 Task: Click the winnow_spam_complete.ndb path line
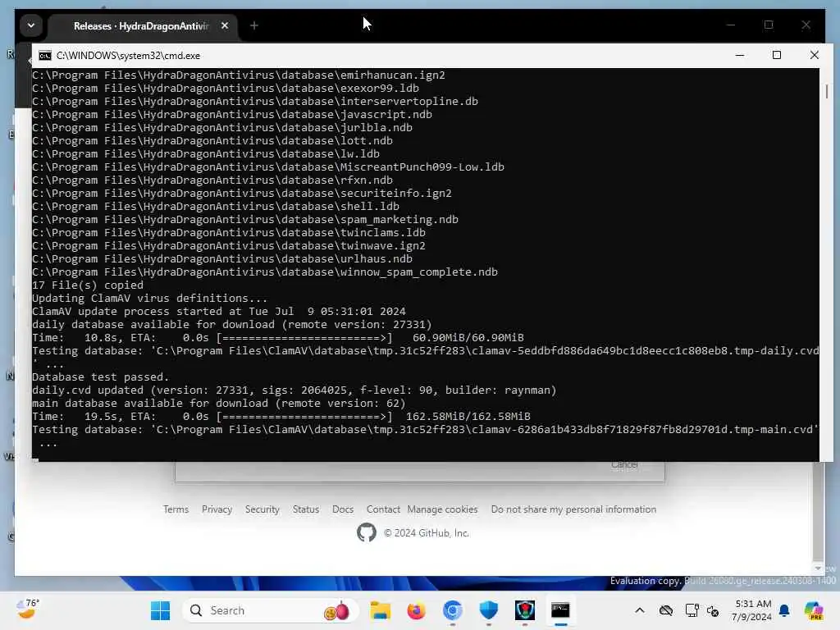click(265, 272)
